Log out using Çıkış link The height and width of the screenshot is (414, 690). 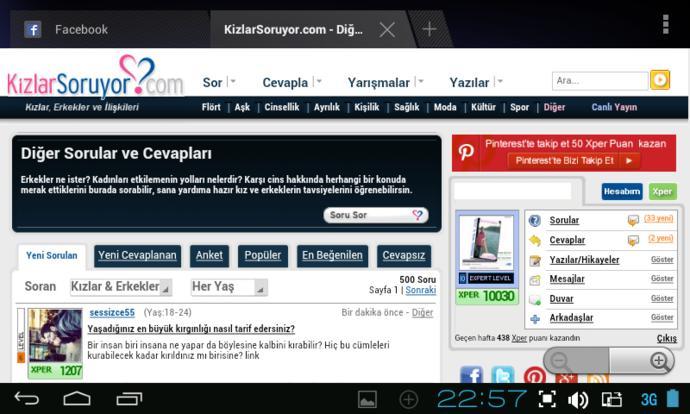667,338
